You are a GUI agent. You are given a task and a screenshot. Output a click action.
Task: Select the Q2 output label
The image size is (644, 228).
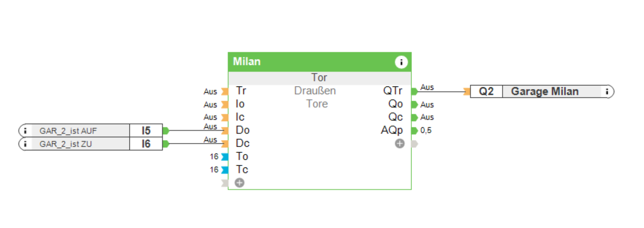[486, 91]
